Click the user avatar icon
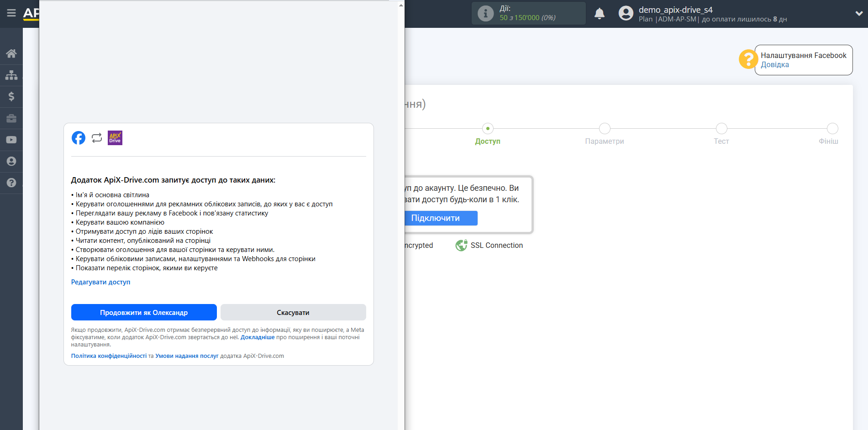The width and height of the screenshot is (868, 430). [626, 13]
